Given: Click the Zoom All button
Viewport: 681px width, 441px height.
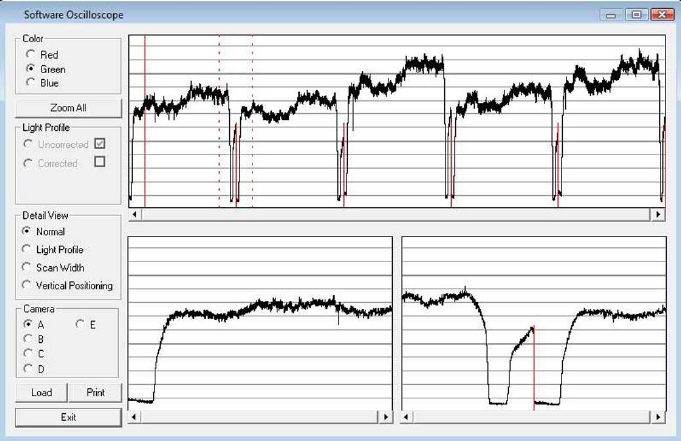Looking at the screenshot, I should [68, 108].
